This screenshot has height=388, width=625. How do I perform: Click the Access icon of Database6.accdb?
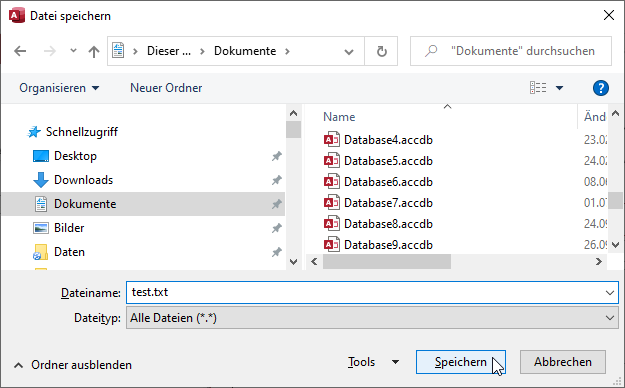tap(332, 181)
